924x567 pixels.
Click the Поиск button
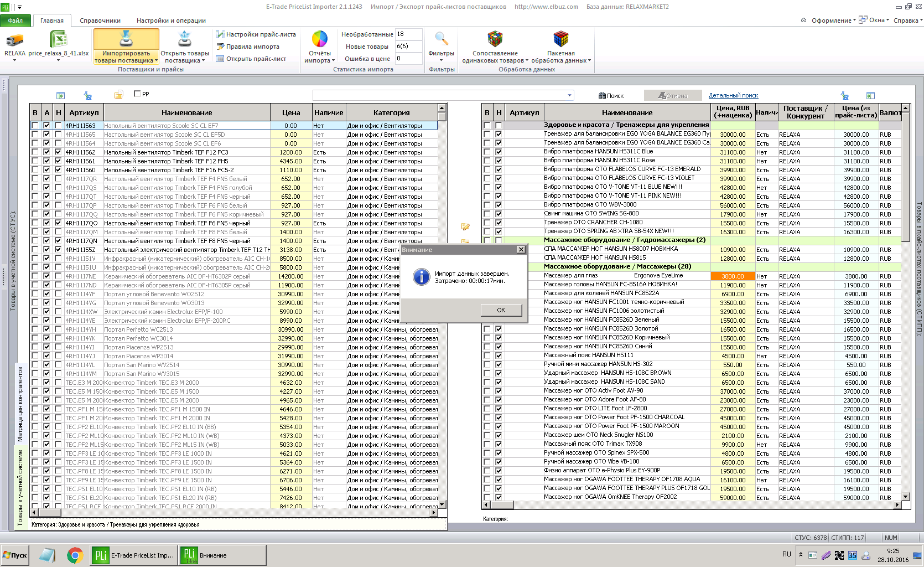coord(611,96)
